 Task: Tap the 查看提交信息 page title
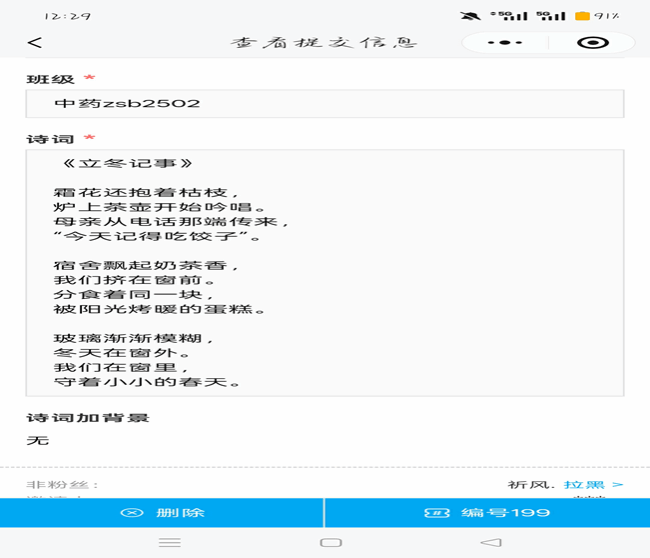pos(324,43)
